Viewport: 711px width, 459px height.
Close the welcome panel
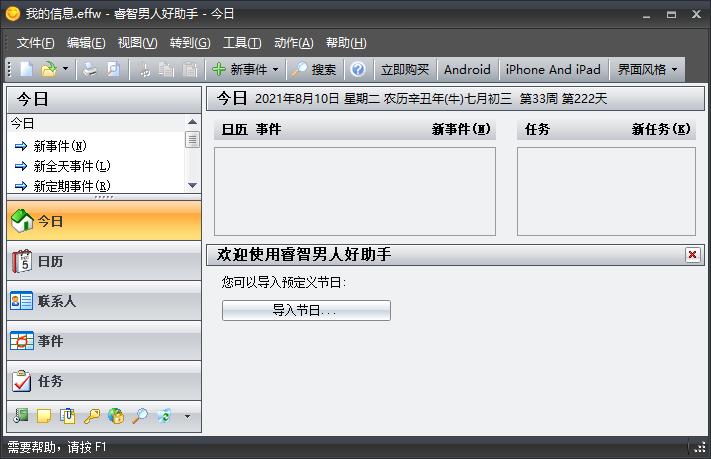692,255
